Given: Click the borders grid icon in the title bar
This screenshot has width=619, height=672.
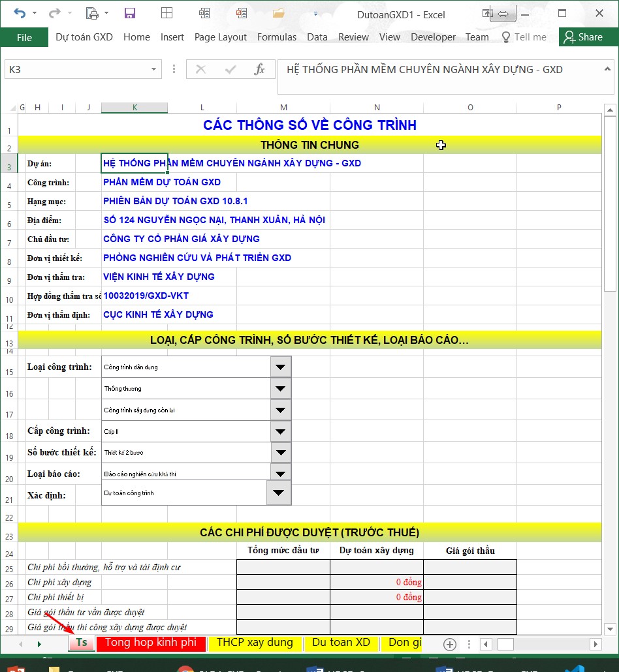Looking at the screenshot, I should click(x=167, y=13).
